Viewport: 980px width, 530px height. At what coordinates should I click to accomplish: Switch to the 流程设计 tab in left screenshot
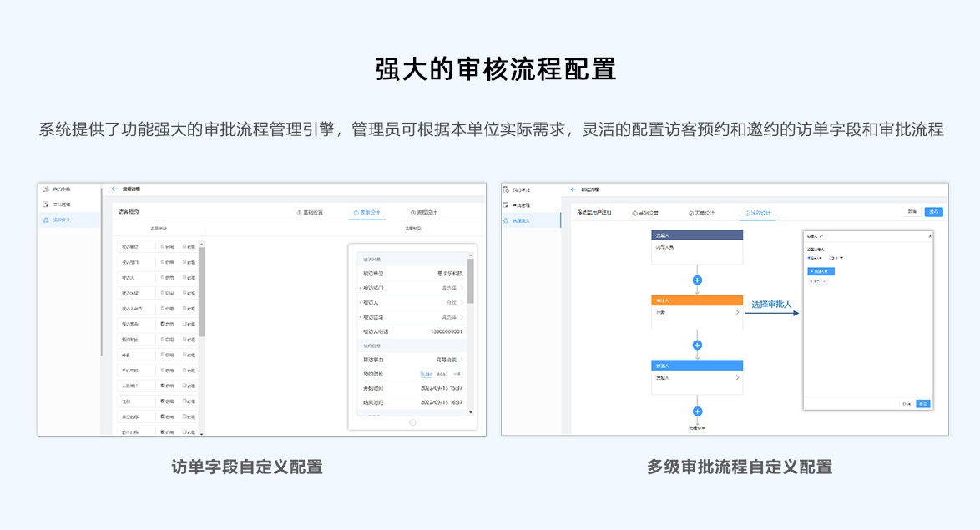[x=423, y=213]
